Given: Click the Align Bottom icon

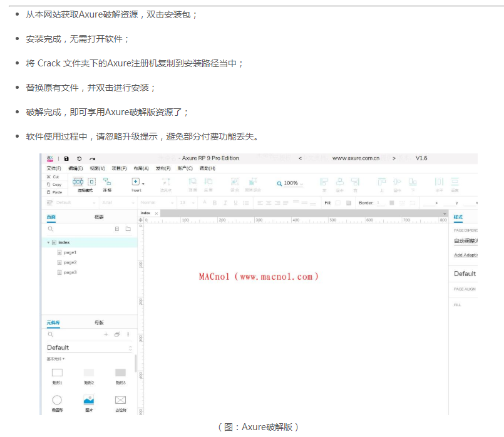Looking at the screenshot, I should point(413,182).
